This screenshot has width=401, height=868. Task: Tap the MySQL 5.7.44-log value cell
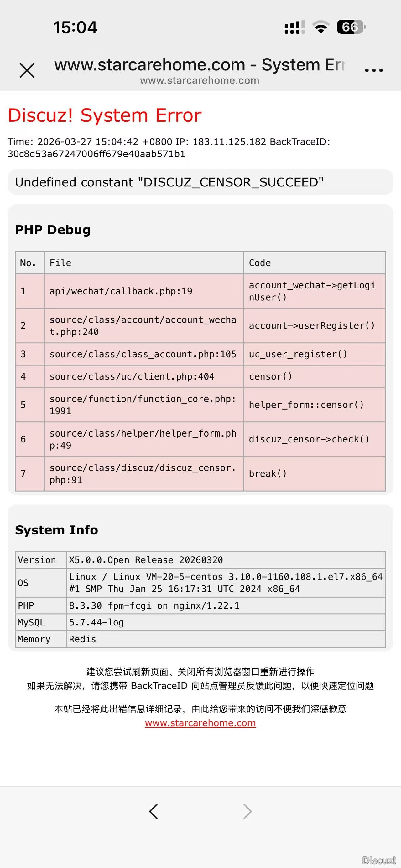[96, 622]
